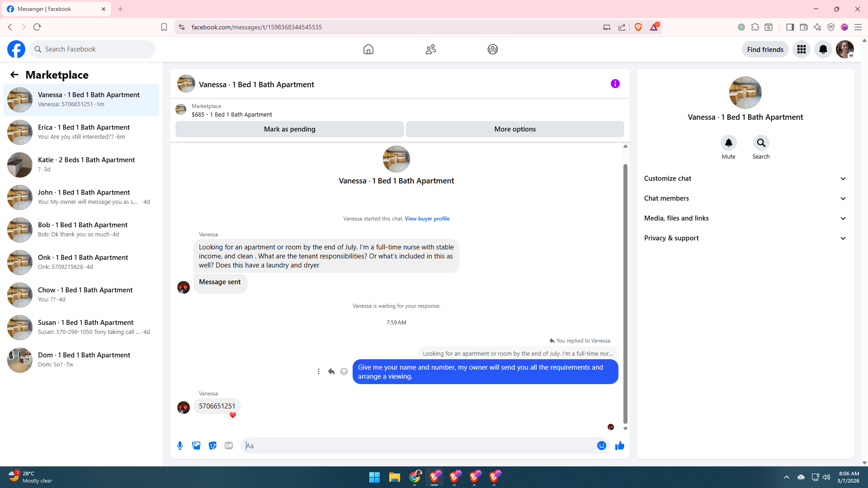Select Vanessa 1 Bed 1 Bath chat
This screenshot has width=868, height=488.
pyautogui.click(x=81, y=100)
